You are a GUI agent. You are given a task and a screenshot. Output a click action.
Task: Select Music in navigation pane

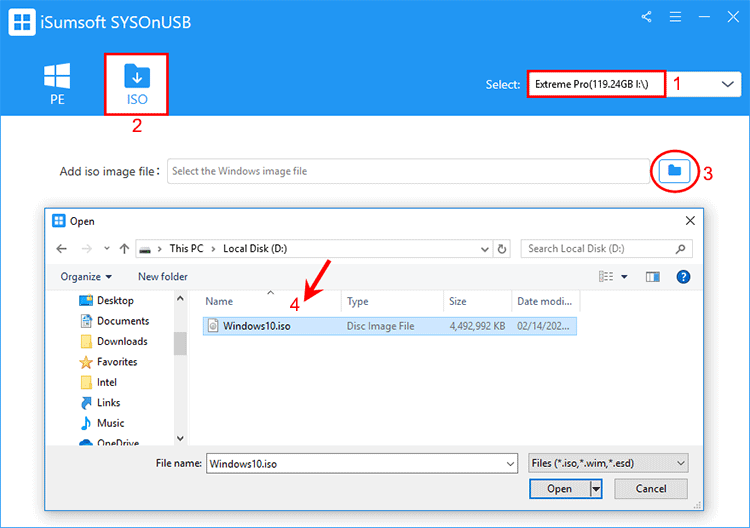pyautogui.click(x=102, y=423)
